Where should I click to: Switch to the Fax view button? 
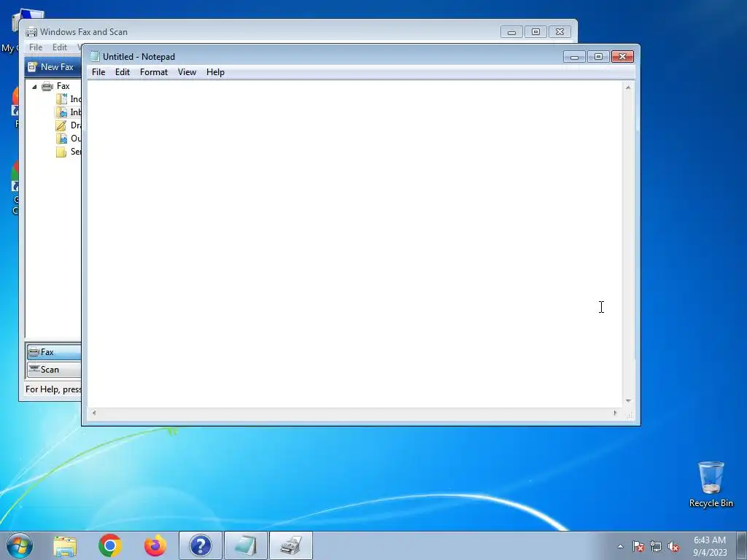[54, 352]
